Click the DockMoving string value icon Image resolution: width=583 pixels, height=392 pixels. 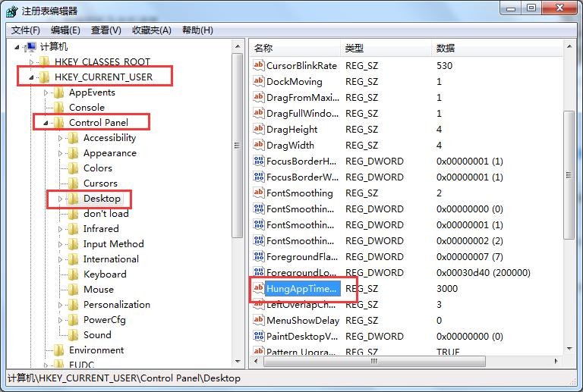[x=258, y=81]
